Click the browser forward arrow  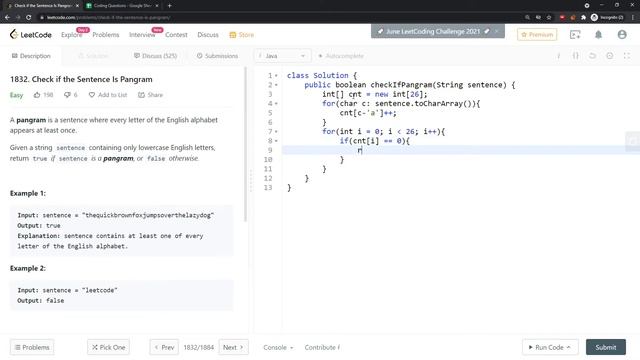tap(18, 17)
